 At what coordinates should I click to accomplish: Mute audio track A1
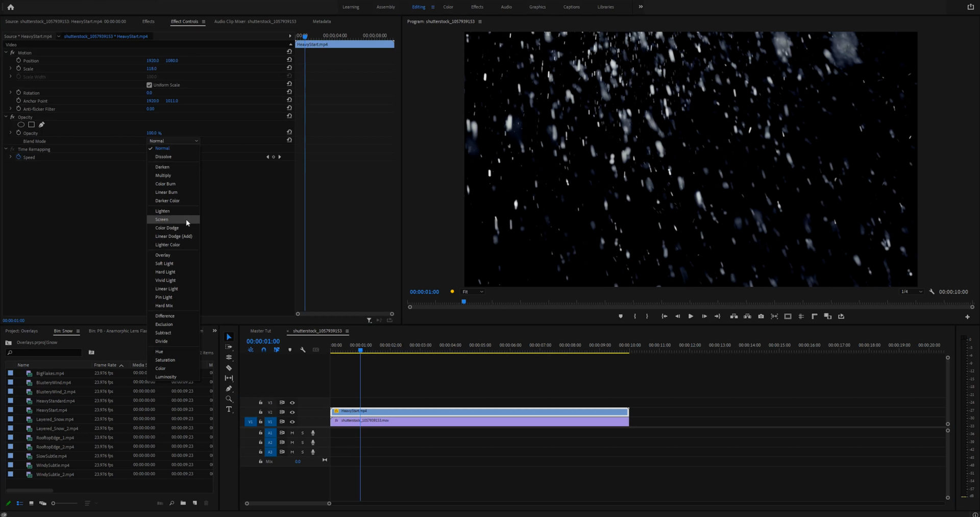[x=292, y=433]
